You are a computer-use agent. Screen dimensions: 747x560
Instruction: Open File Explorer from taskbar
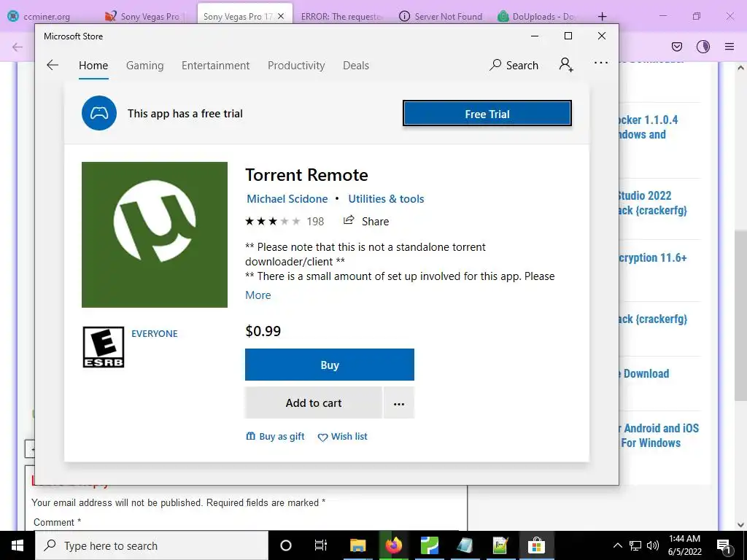(357, 545)
